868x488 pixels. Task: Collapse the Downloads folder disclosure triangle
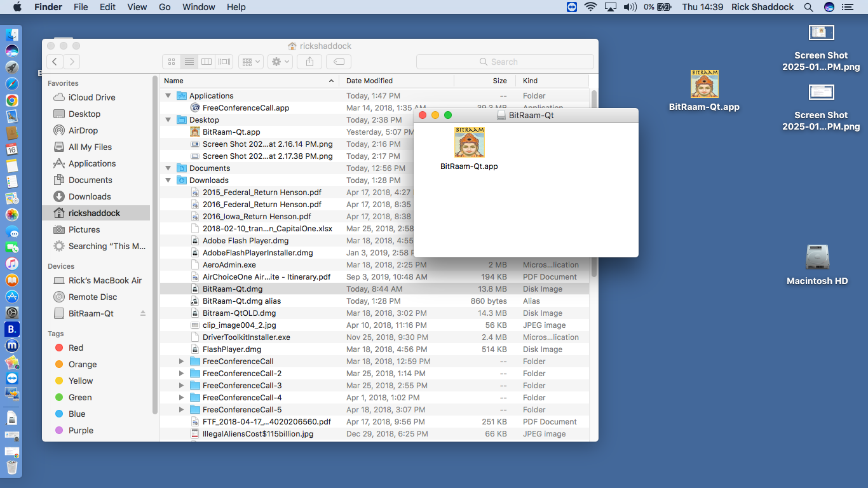tap(168, 180)
